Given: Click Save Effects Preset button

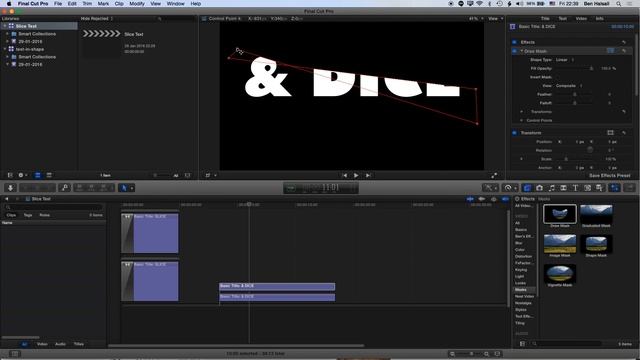Looking at the screenshot, I should [609, 176].
